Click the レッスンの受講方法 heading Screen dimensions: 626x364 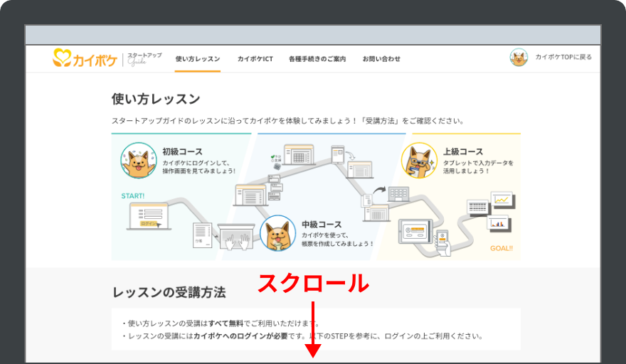(x=169, y=293)
